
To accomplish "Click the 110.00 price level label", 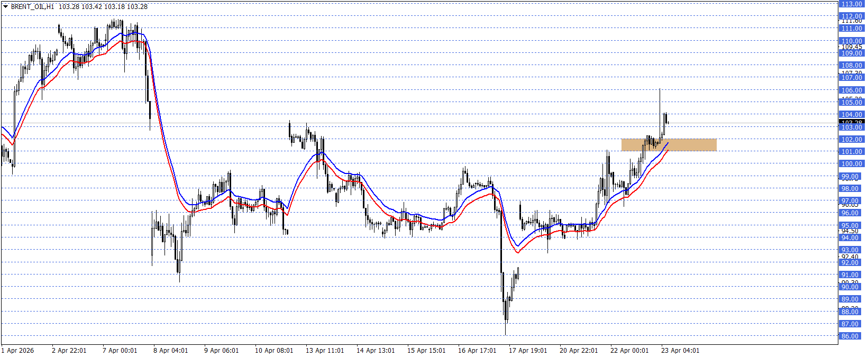I will point(852,41).
